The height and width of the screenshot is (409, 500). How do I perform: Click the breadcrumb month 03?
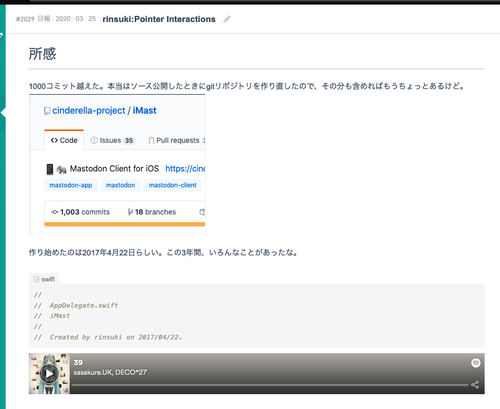pos(79,19)
